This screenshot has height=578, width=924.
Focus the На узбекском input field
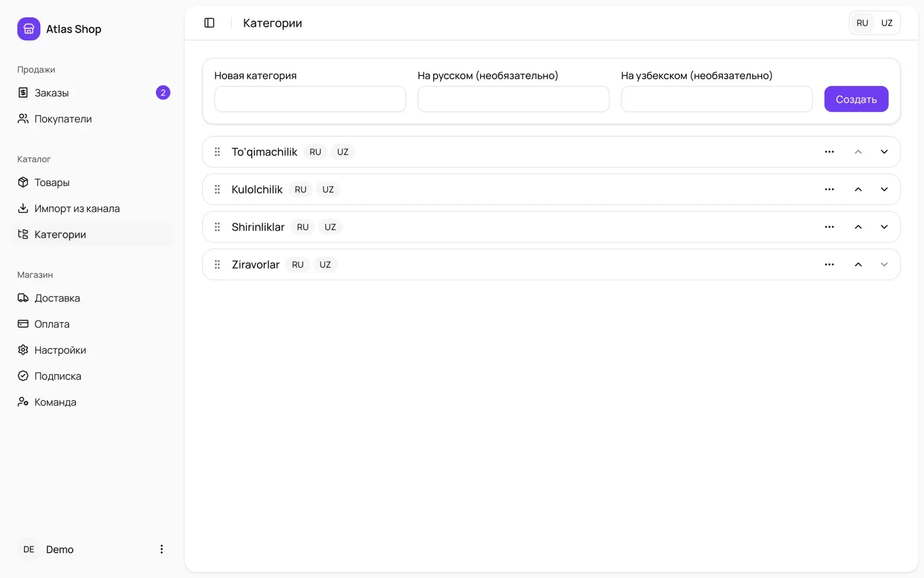[717, 99]
